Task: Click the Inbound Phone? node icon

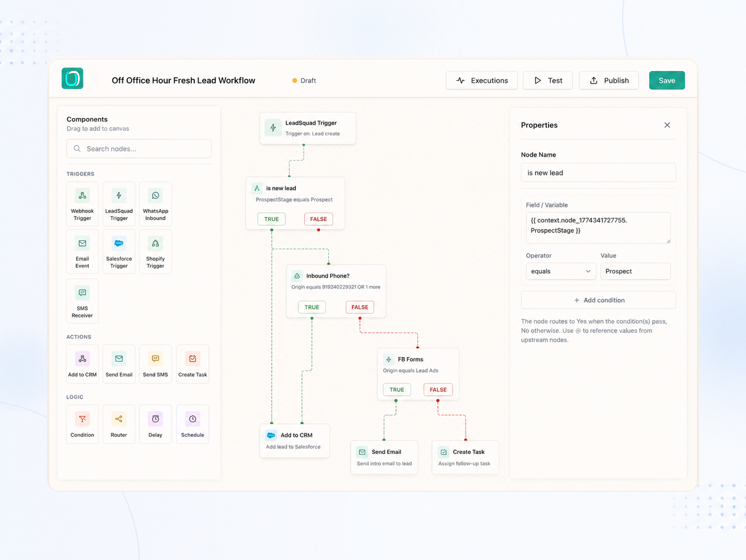Action: pyautogui.click(x=297, y=276)
